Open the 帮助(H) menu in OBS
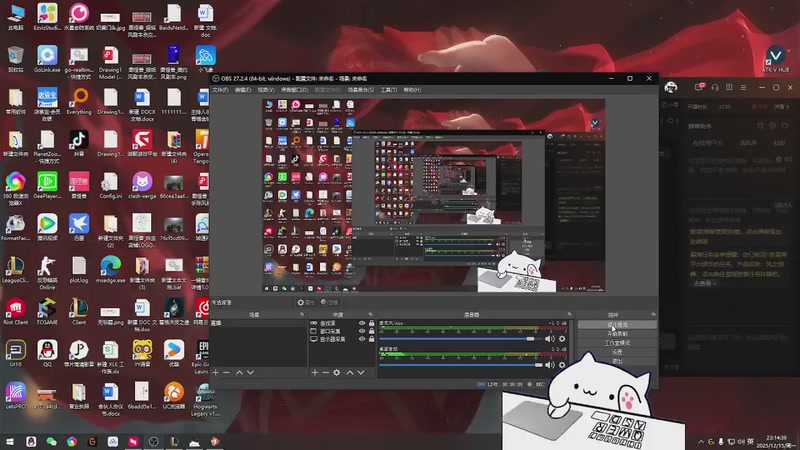 (x=412, y=90)
